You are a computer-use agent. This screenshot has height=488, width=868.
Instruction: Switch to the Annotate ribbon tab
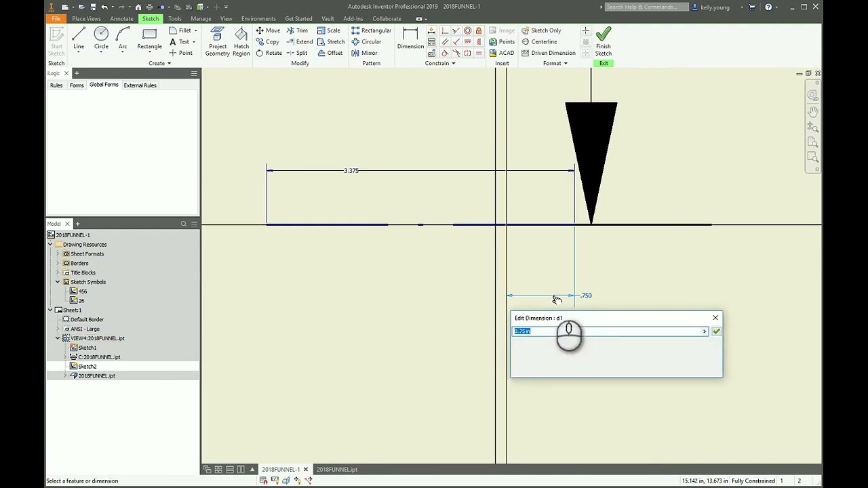[x=121, y=19]
